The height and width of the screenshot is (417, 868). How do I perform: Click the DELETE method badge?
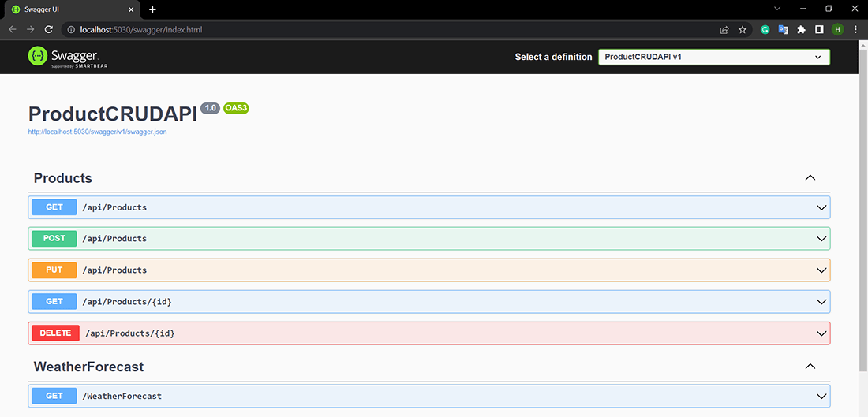click(55, 333)
